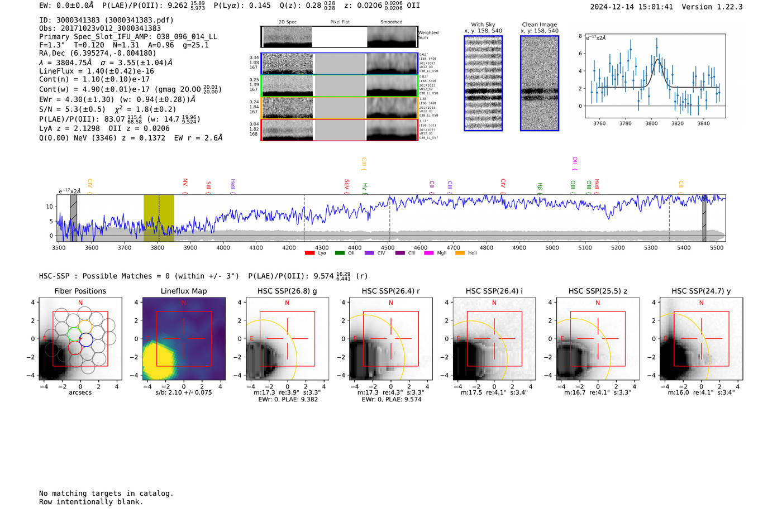
Task: Select the green-bordered fiber spectrum row
Action: click(339, 85)
